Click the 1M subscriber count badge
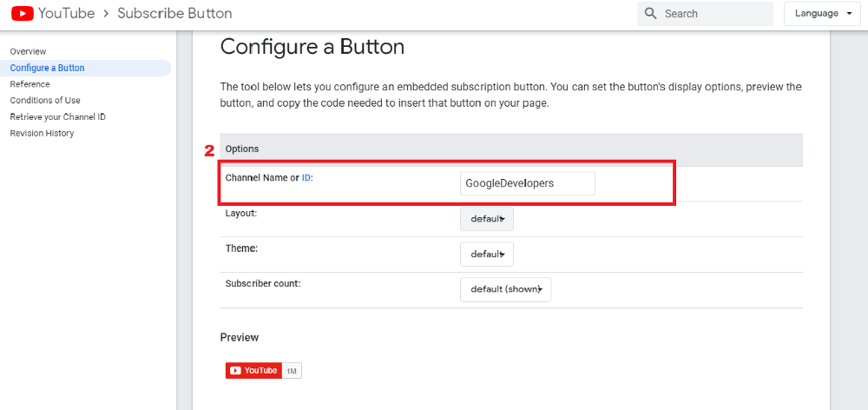Viewport: 868px width, 410px height. (291, 371)
